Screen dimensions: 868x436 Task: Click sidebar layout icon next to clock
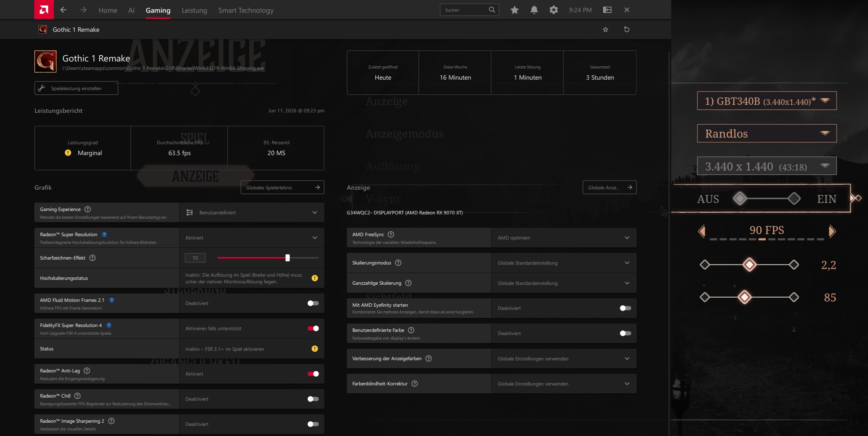607,10
